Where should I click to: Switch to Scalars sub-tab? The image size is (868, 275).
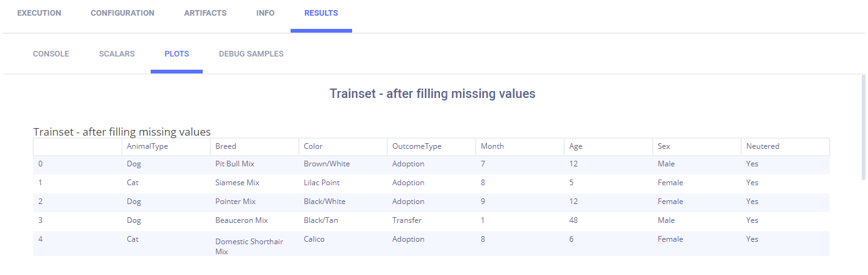coord(117,54)
